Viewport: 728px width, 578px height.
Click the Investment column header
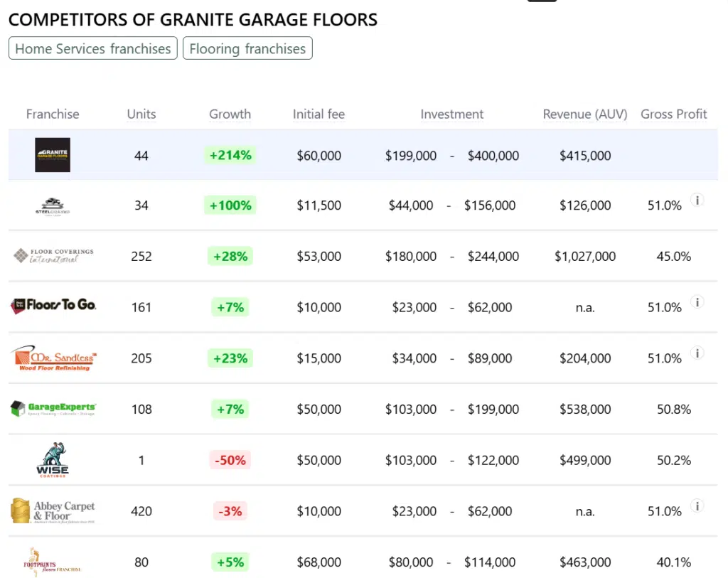451,114
